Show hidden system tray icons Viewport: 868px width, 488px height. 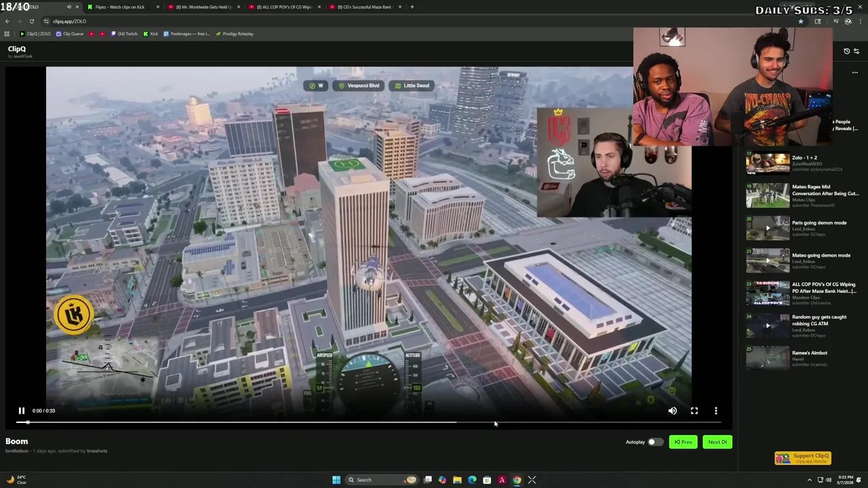click(809, 480)
